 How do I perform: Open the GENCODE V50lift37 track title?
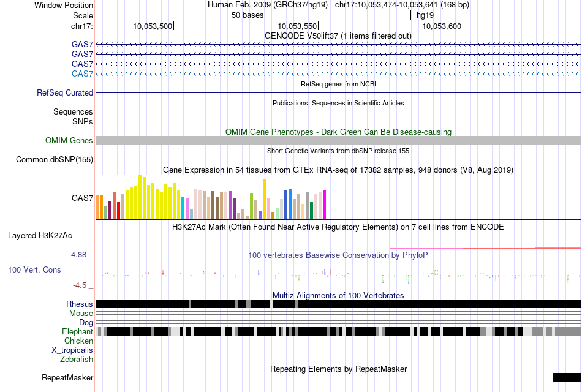338,36
